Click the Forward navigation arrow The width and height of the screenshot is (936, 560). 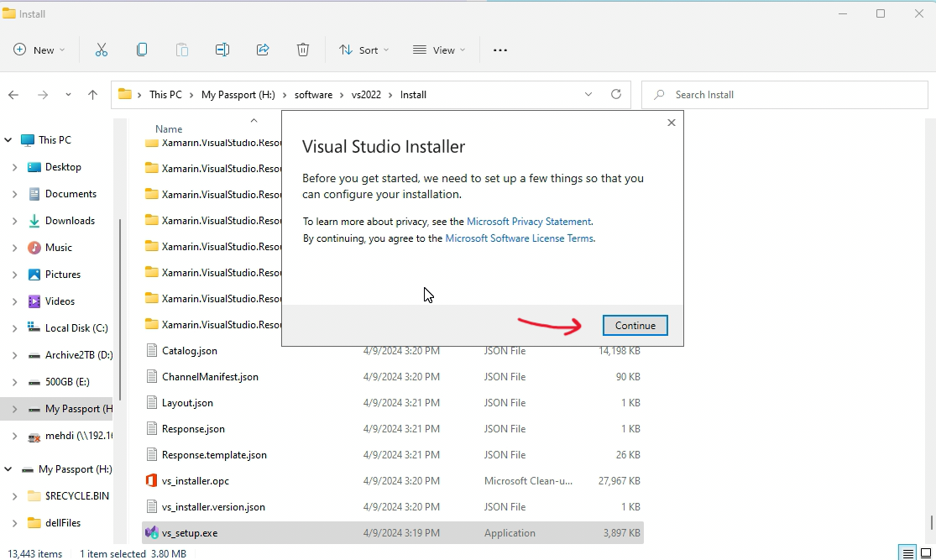(x=42, y=95)
